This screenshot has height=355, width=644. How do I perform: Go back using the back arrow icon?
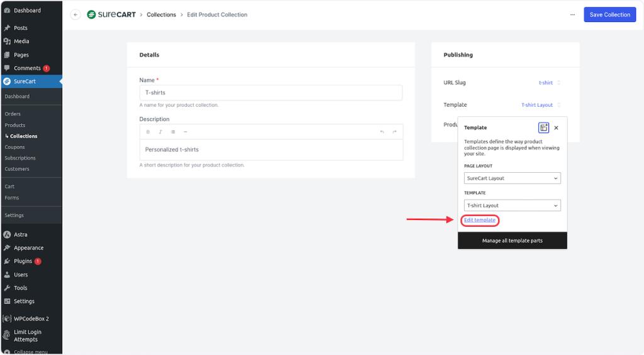[75, 14]
